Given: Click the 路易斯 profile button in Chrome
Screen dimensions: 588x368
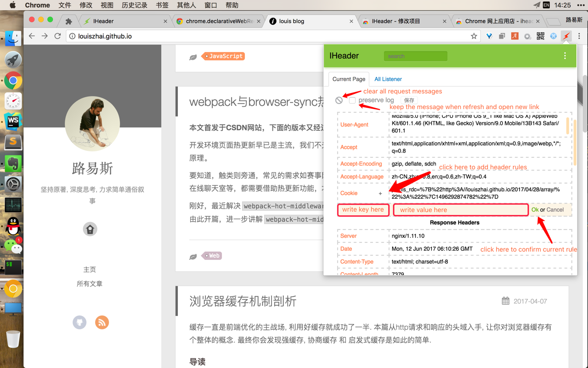Looking at the screenshot, I should pos(574,20).
